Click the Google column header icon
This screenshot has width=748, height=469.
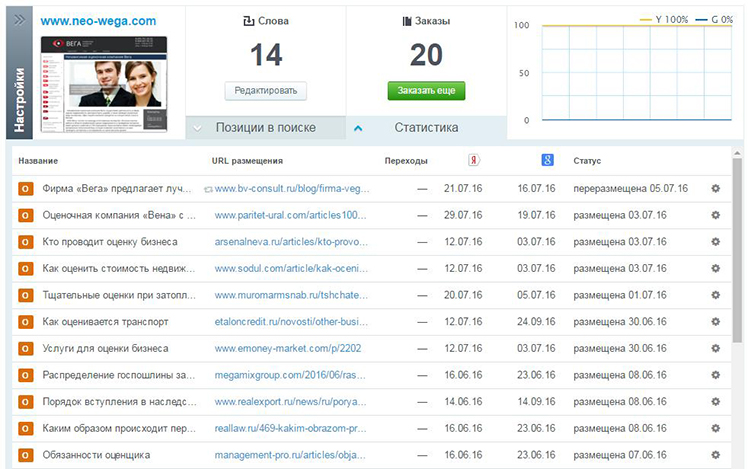(548, 160)
